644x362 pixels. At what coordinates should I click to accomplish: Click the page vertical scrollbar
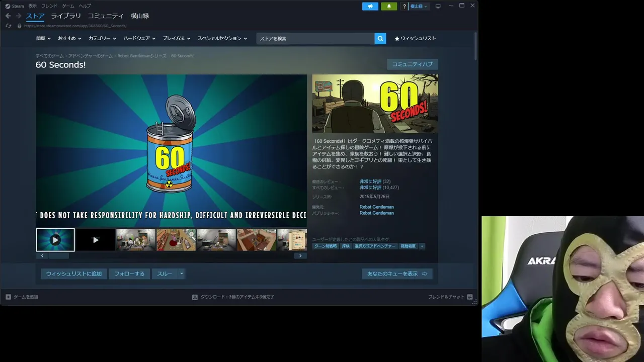point(475,46)
